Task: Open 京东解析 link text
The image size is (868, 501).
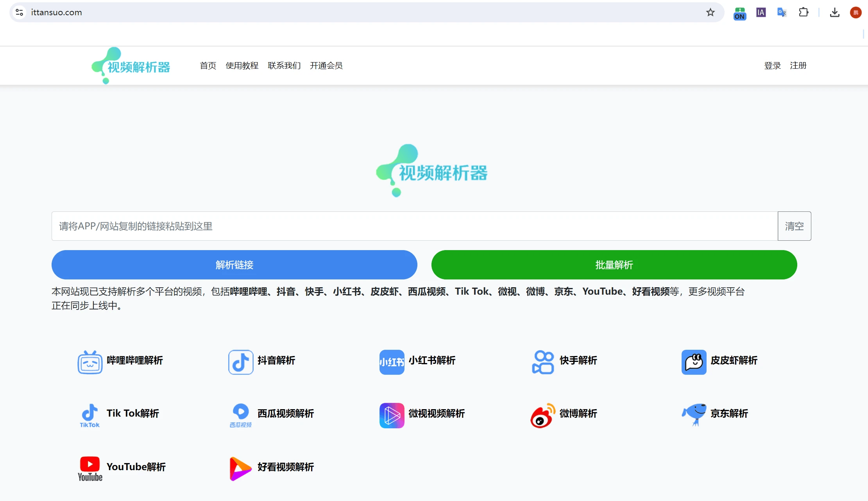Action: [729, 413]
